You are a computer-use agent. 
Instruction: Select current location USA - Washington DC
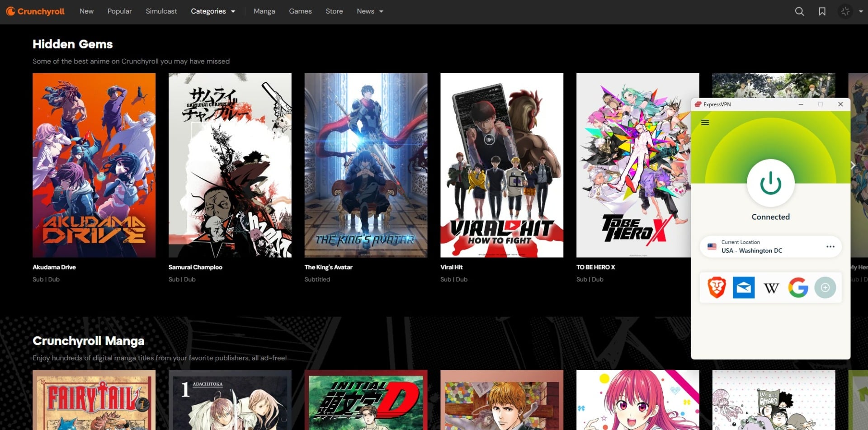pos(770,247)
